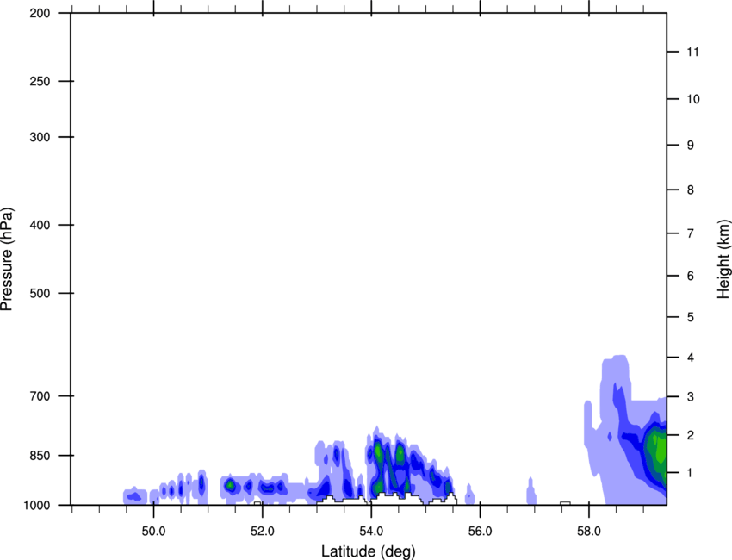Click the 9 km height label
Viewport: 732px width, 560px height.
tap(691, 146)
